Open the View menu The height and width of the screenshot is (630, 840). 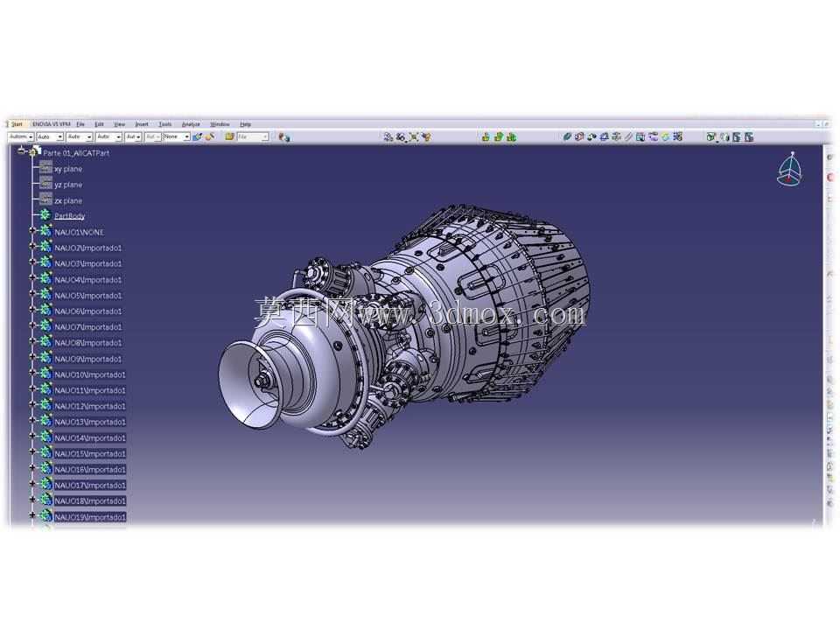120,124
